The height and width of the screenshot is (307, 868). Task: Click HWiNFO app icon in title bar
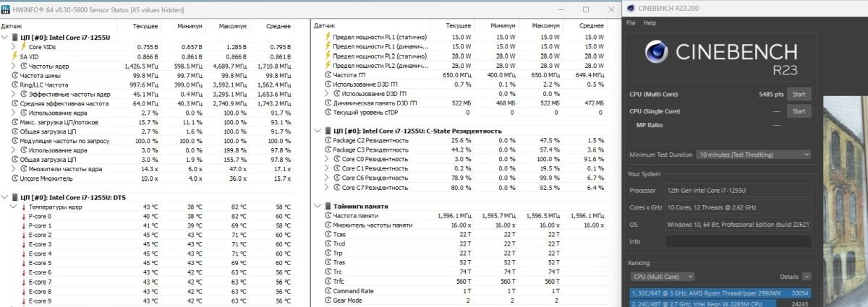coord(7,9)
